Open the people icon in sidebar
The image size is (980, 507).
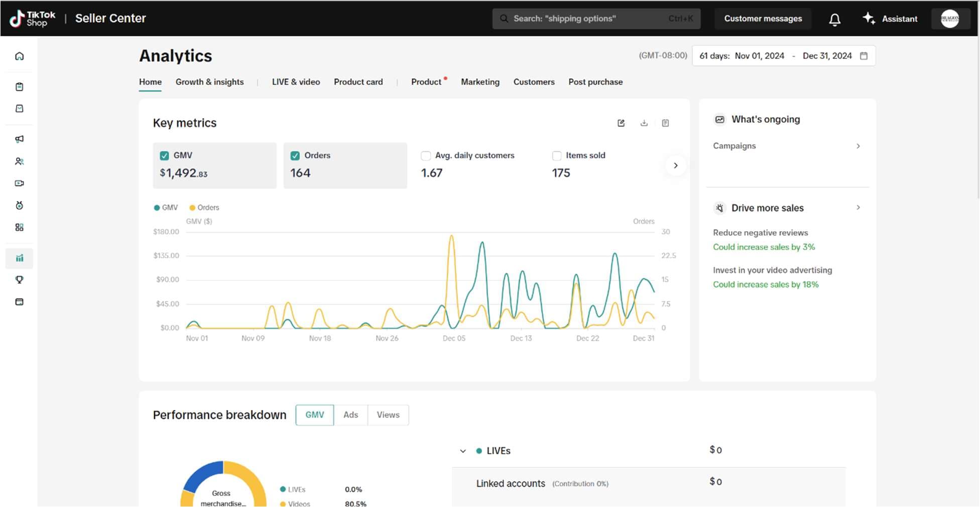tap(20, 161)
